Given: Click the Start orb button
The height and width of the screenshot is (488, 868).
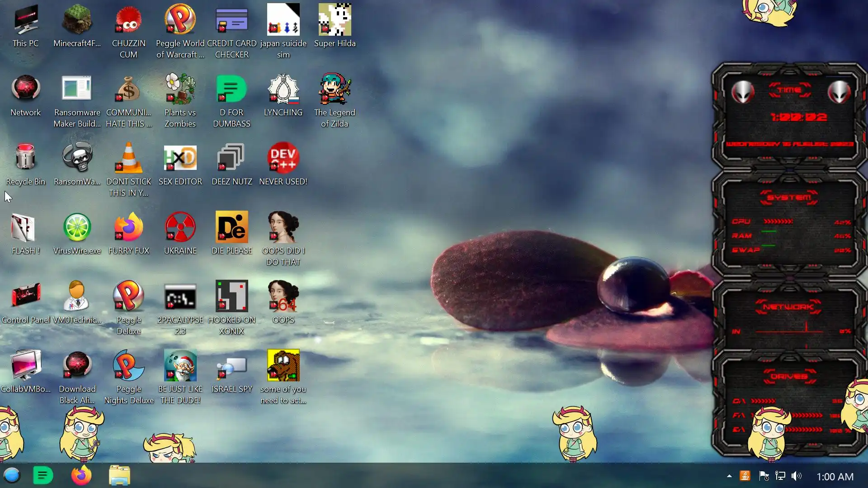Looking at the screenshot, I should [x=12, y=476].
